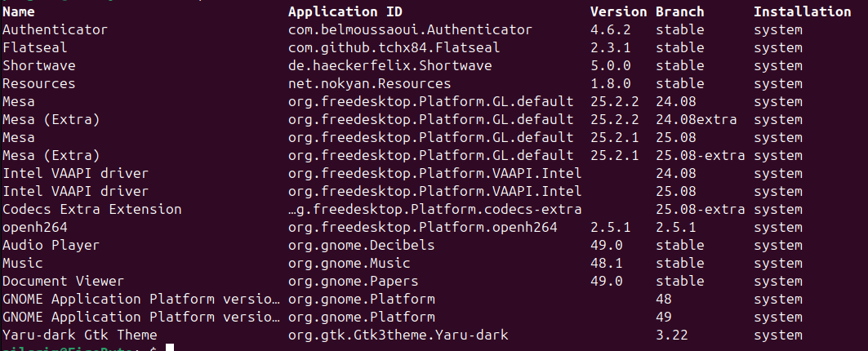Click the Version column header
This screenshot has height=351, width=868.
coord(618,12)
